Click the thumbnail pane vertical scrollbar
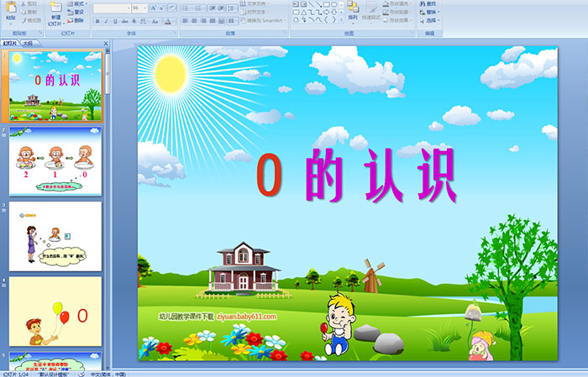Screen dimensions: 588x377 click(108, 210)
